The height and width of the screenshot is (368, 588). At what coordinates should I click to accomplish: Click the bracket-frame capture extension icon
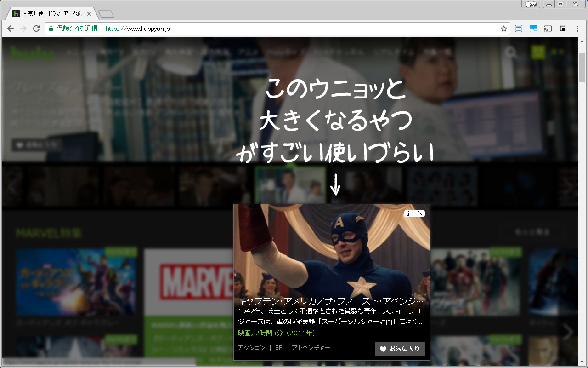pyautogui.click(x=519, y=29)
